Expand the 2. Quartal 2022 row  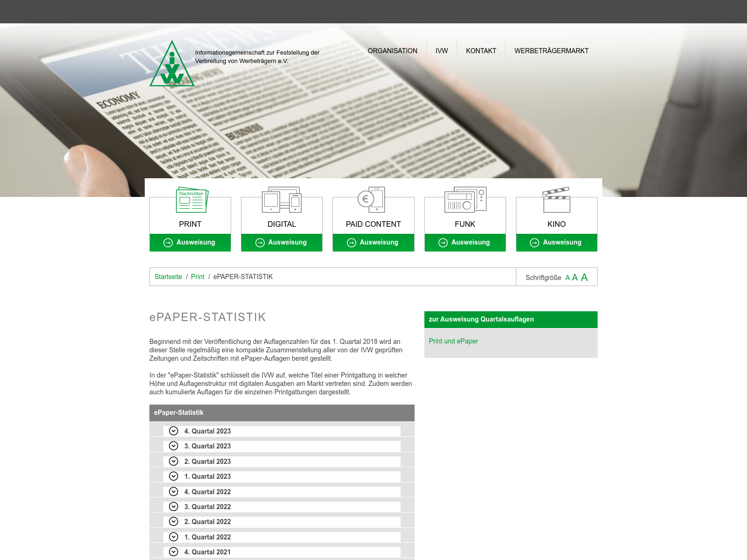(x=282, y=522)
